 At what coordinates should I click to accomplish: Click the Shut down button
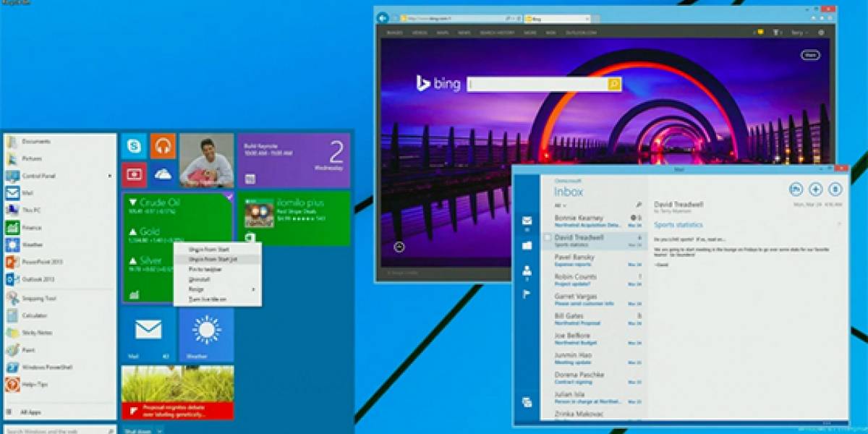[137, 430]
